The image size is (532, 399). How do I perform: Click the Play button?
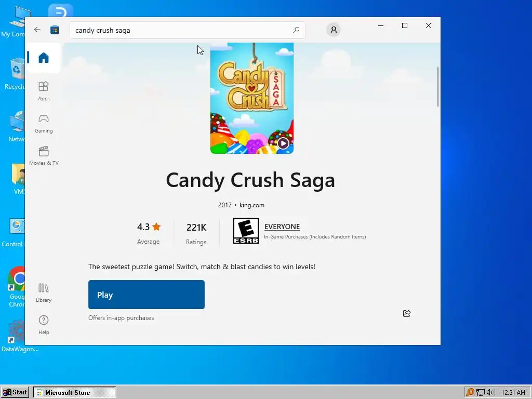point(146,295)
